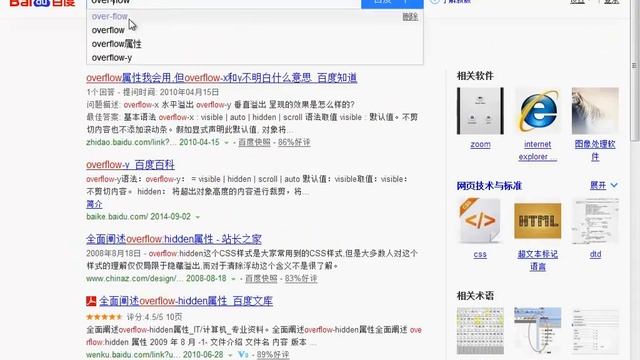Open 百度快照 for chinaz result
This screenshot has width=640, height=360.
(261, 279)
